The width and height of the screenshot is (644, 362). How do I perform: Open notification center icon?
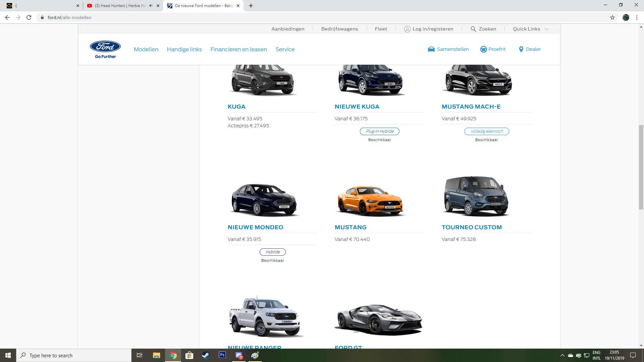pos(633,355)
